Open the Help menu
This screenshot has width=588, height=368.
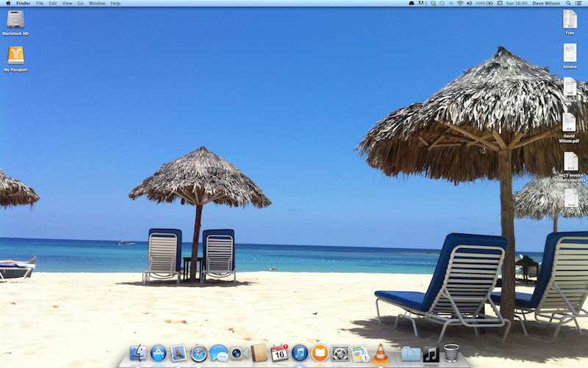tap(115, 3)
